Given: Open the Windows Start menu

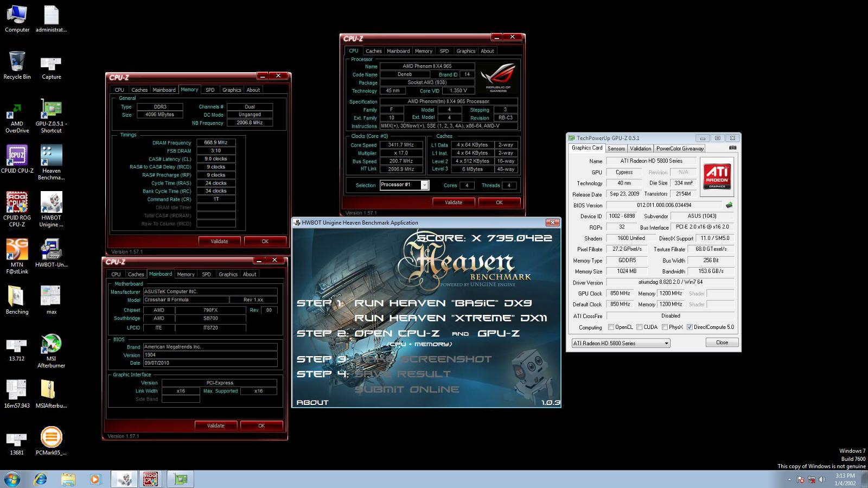Looking at the screenshot, I should (12, 479).
